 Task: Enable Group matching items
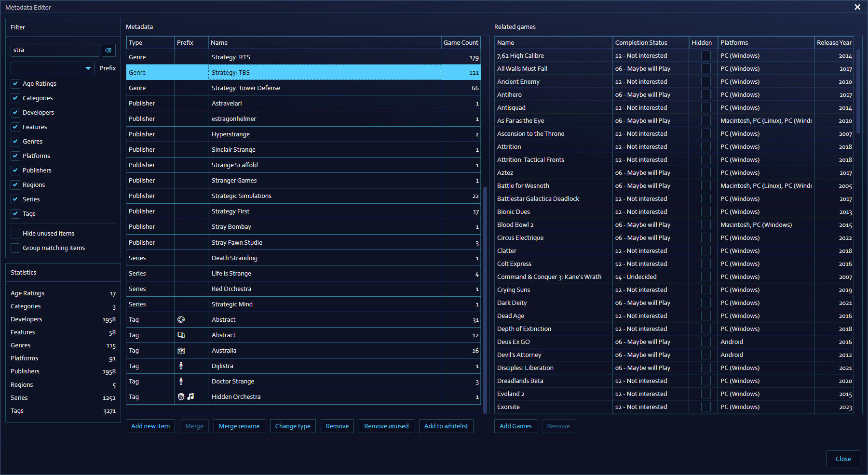pyautogui.click(x=15, y=248)
